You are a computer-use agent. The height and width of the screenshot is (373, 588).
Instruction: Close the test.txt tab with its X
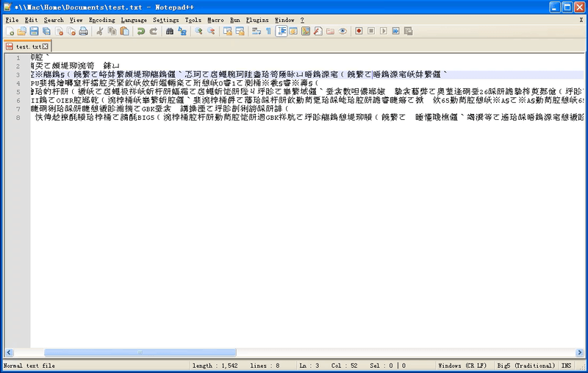point(46,46)
